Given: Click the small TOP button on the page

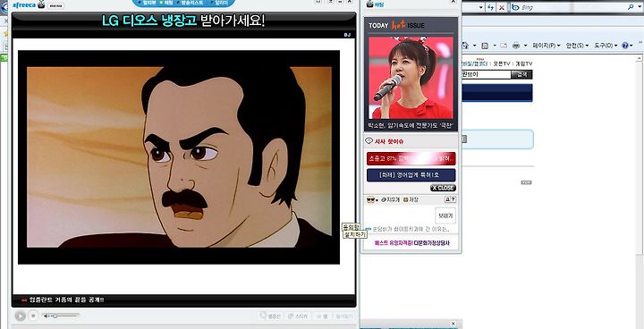Looking at the screenshot, I should point(526,182).
